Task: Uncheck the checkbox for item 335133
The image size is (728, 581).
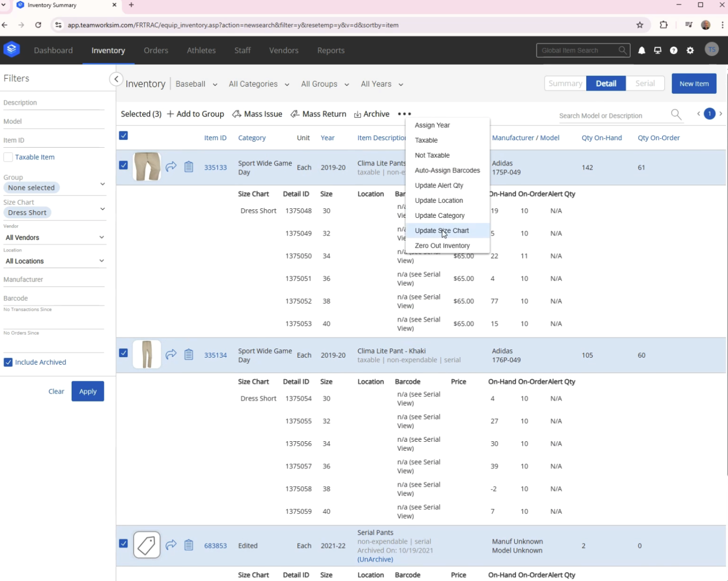Action: [124, 165]
